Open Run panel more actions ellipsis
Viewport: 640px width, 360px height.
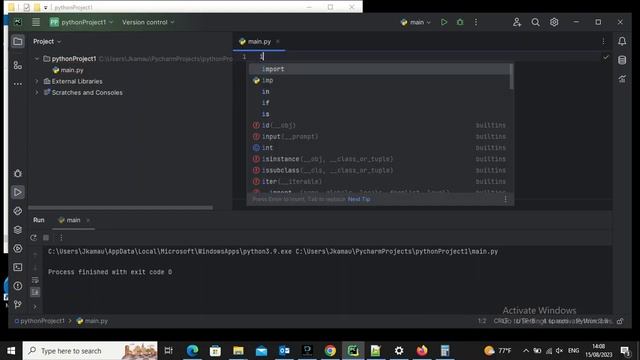(61, 238)
